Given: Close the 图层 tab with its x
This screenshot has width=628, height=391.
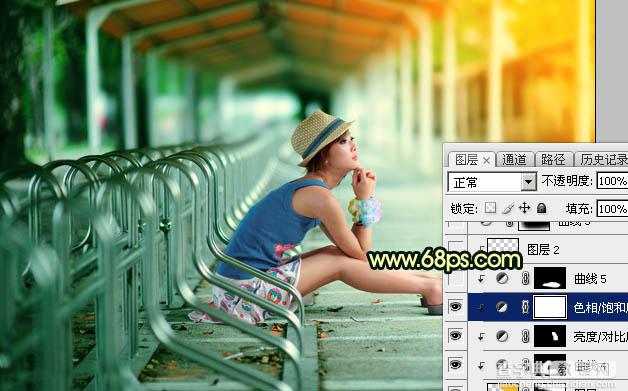Looking at the screenshot, I should coord(486,161).
